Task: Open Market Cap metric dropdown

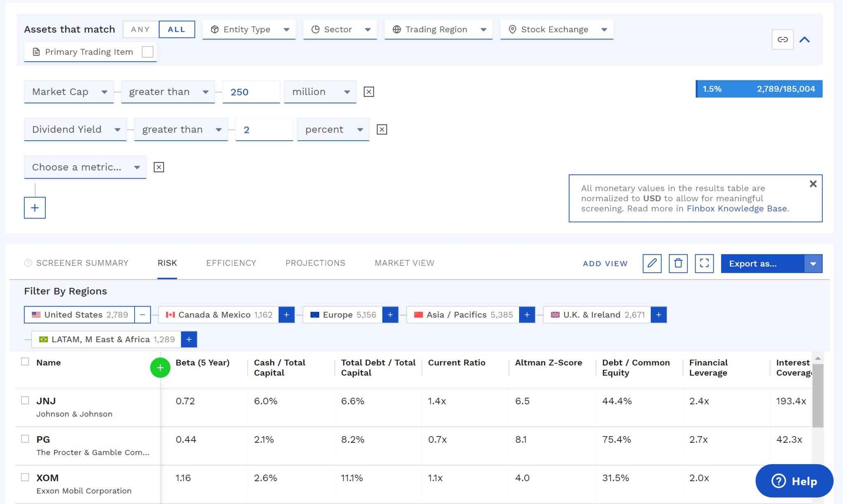Action: point(69,92)
